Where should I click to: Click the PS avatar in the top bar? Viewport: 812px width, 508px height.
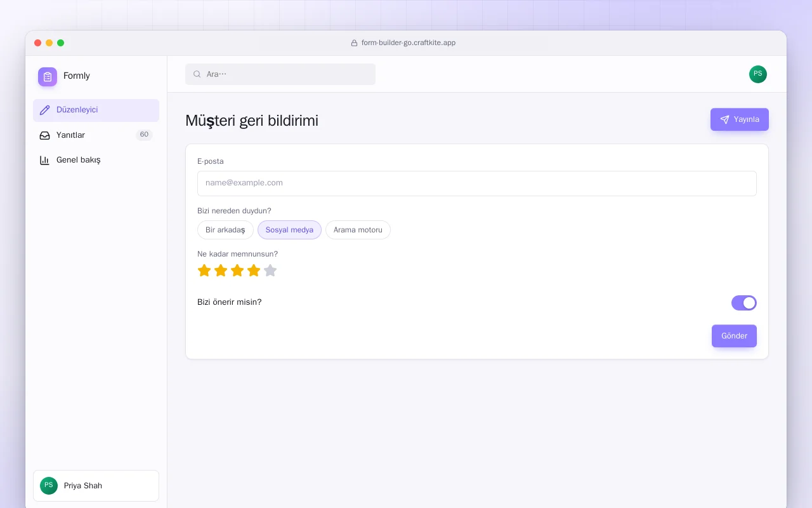758,74
